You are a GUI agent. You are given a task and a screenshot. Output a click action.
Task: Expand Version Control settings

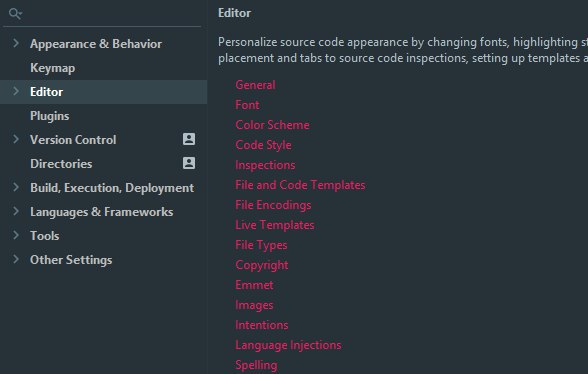coord(16,139)
